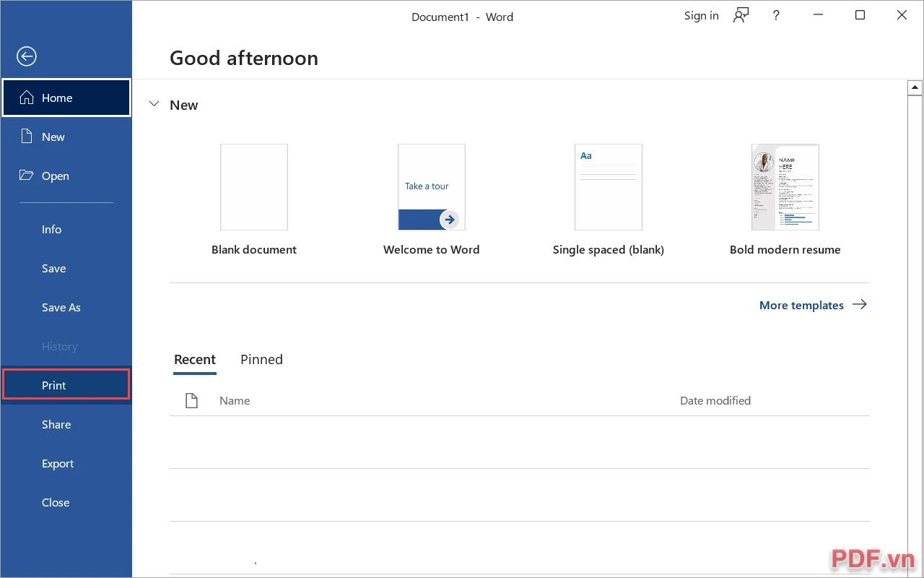The height and width of the screenshot is (578, 924).
Task: Switch to the Recent tab
Action: pyautogui.click(x=195, y=360)
